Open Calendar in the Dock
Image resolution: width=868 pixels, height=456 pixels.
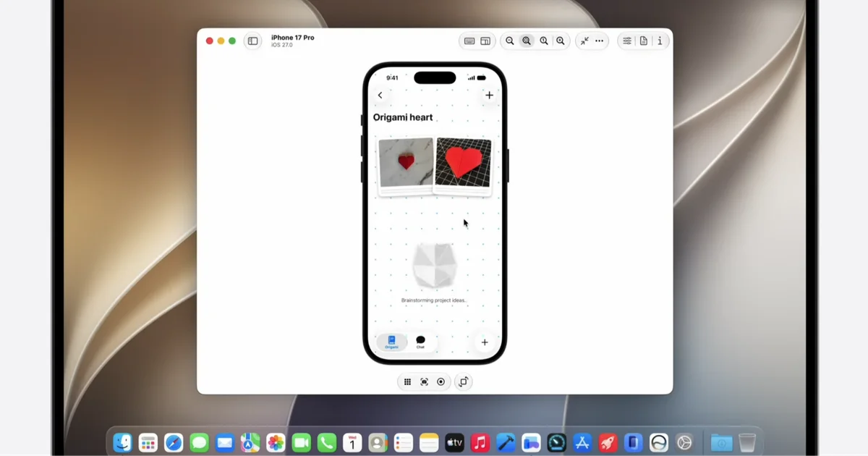[x=352, y=442]
